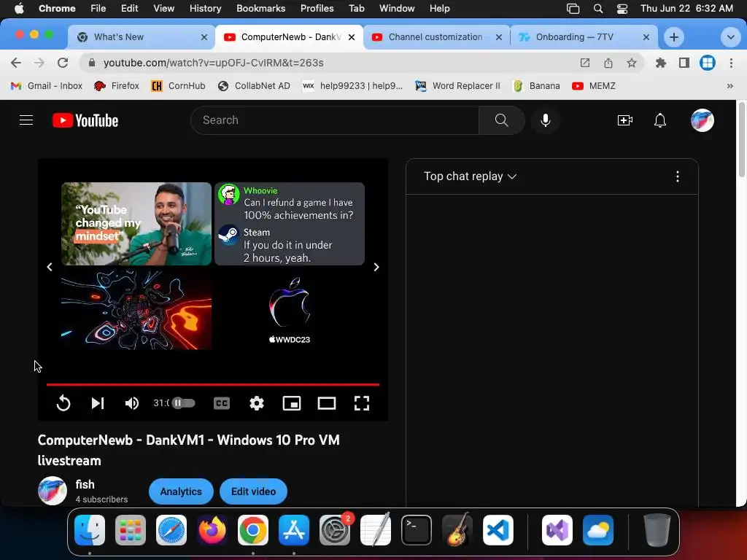Show hidden bookmarks overflow chevron

[729, 86]
